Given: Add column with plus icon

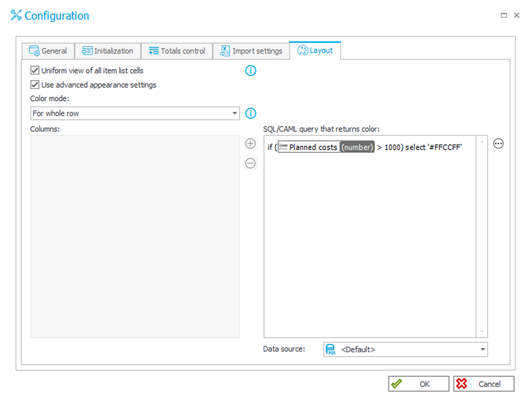Looking at the screenshot, I should pos(250,144).
